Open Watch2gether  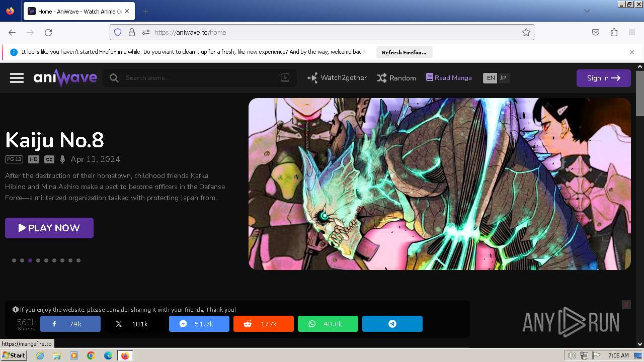point(337,78)
